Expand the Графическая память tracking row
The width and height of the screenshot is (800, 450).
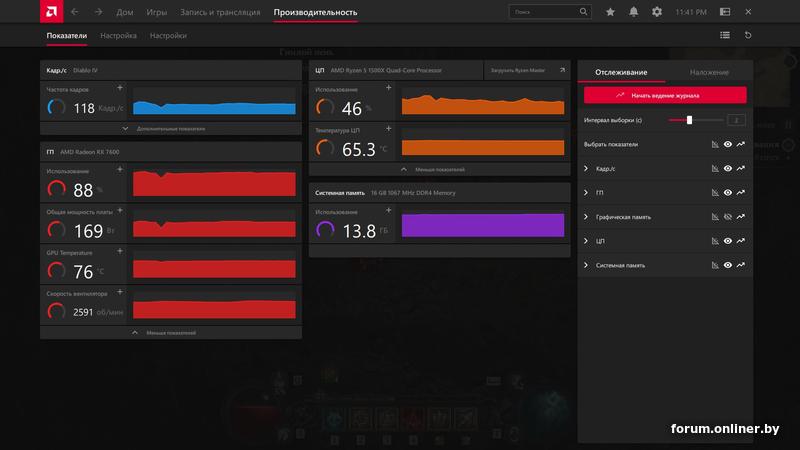[x=586, y=217]
